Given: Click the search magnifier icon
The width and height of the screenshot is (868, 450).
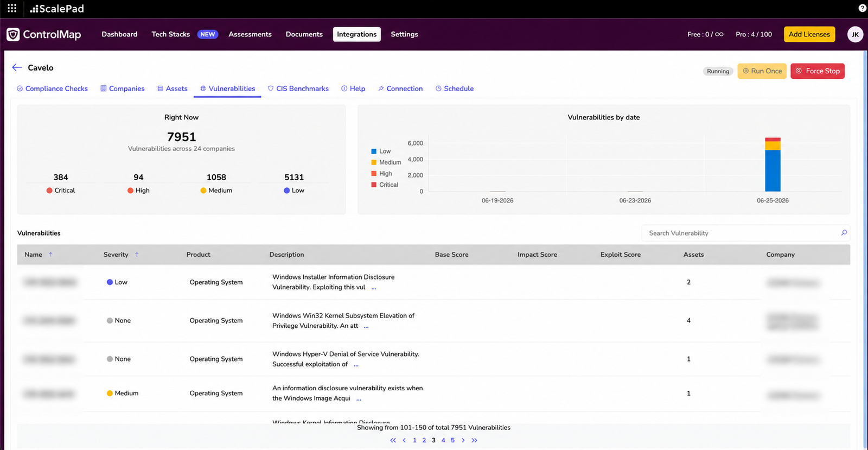Looking at the screenshot, I should [844, 233].
